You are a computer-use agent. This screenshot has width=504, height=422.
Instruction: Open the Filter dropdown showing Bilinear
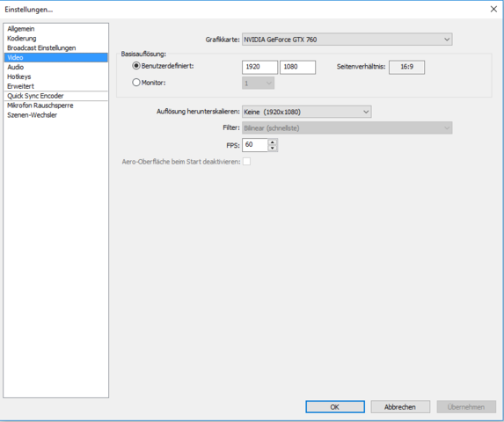(x=347, y=127)
